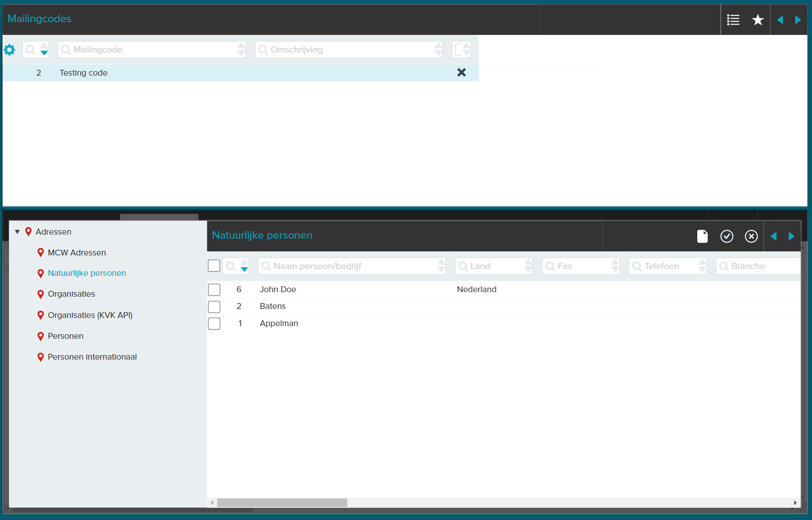Select Organisaties in the tree
This screenshot has width=812, height=520.
tap(71, 294)
